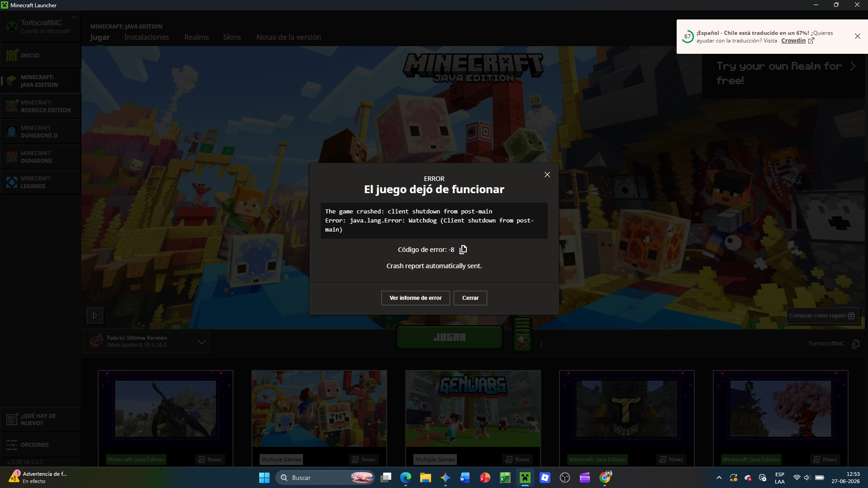The width and height of the screenshot is (868, 488).
Task: Open File Explorer from the taskbar
Action: coord(426,478)
